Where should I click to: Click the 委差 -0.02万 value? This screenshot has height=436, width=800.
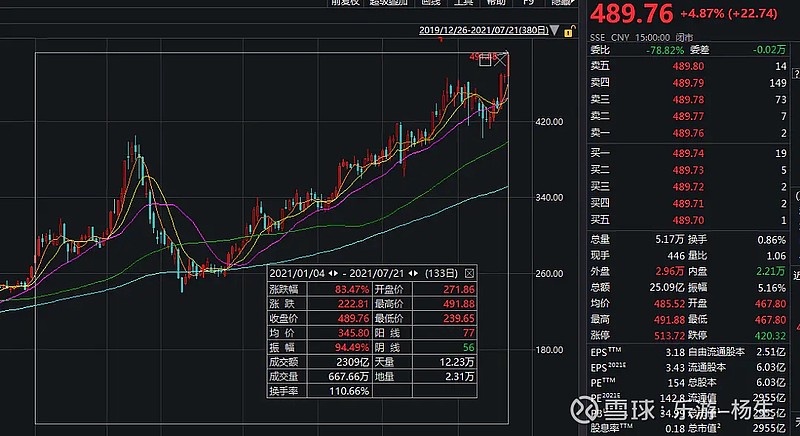pyautogui.click(x=769, y=50)
